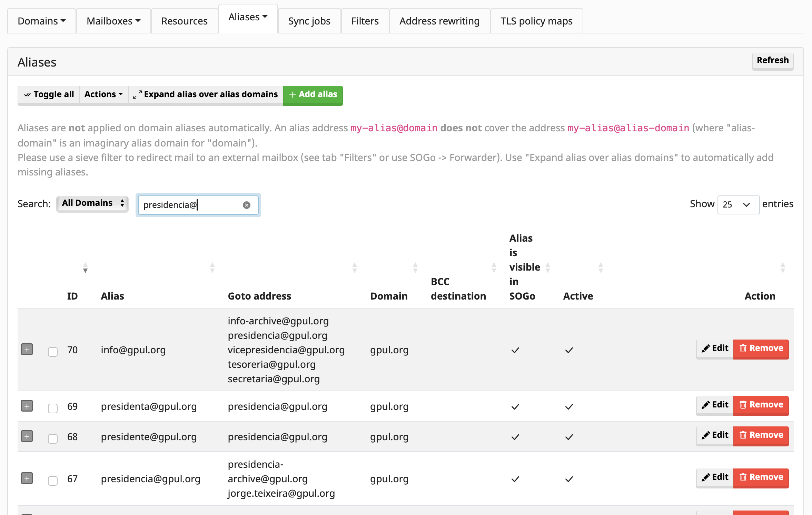The image size is (812, 515).
Task: Click the Refresh button
Action: point(773,61)
